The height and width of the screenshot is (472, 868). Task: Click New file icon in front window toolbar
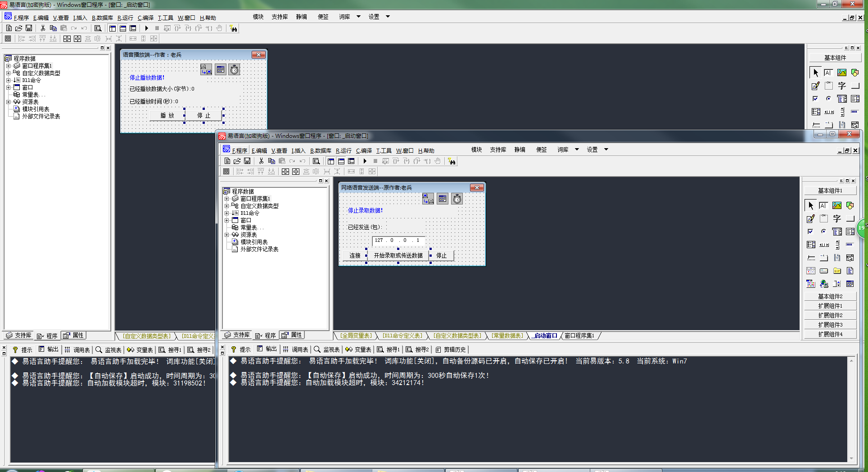pos(227,161)
